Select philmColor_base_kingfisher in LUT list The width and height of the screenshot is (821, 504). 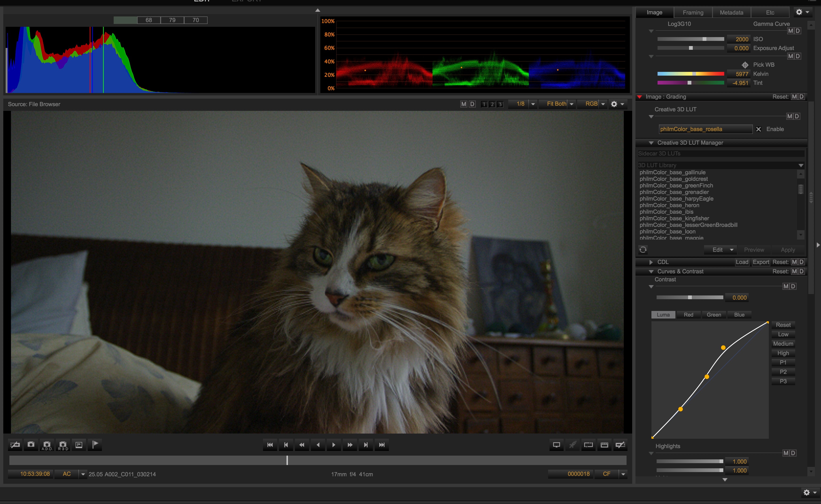point(674,218)
